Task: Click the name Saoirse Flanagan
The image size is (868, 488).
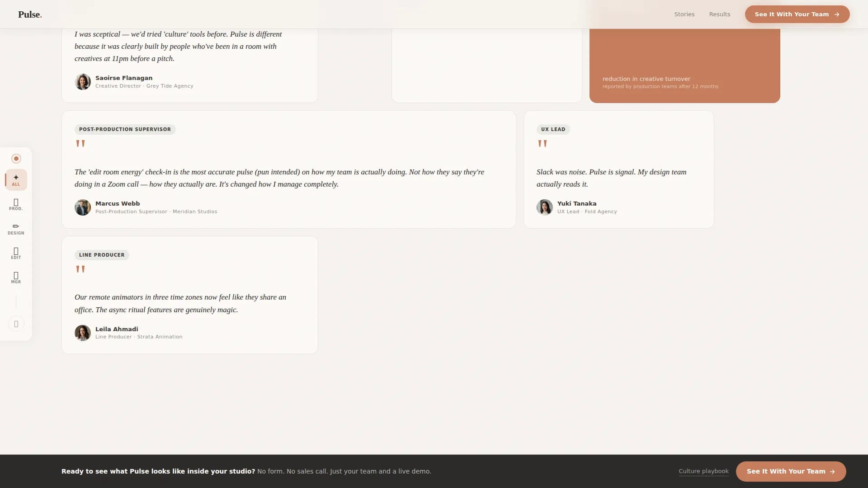Action: click(124, 78)
